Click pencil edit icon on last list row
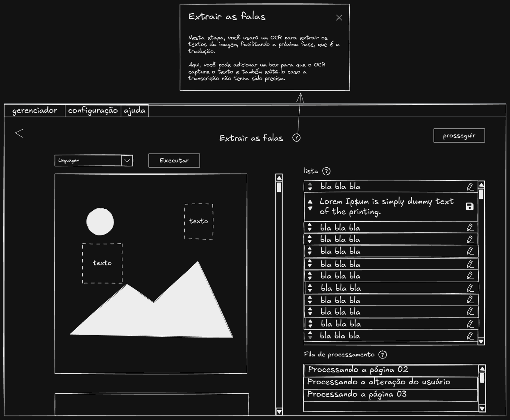The height and width of the screenshot is (420, 510). (470, 336)
